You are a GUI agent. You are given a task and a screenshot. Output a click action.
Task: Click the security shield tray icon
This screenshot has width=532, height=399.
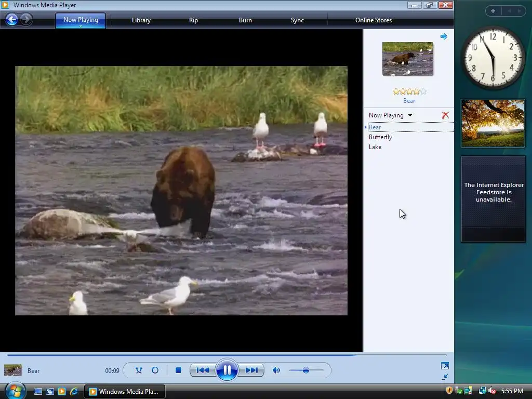pos(449,391)
